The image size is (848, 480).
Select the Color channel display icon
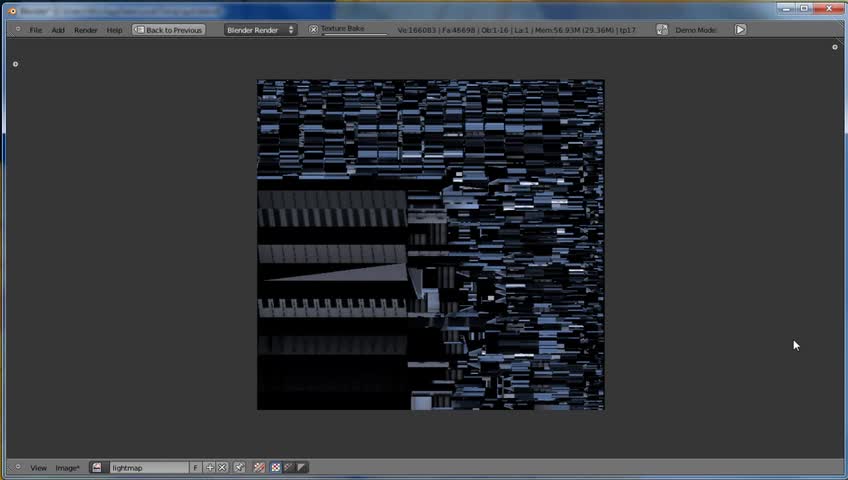pos(275,468)
